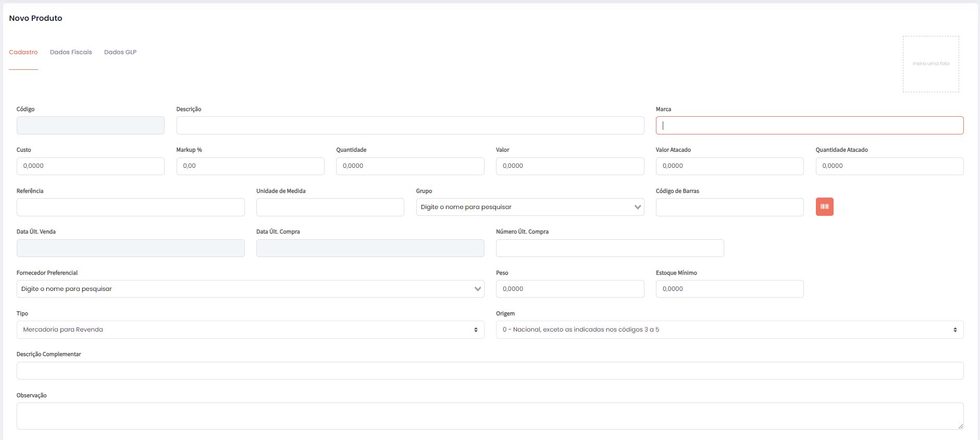Select the Cadastro tab
Viewport: 980px width, 440px height.
[23, 52]
